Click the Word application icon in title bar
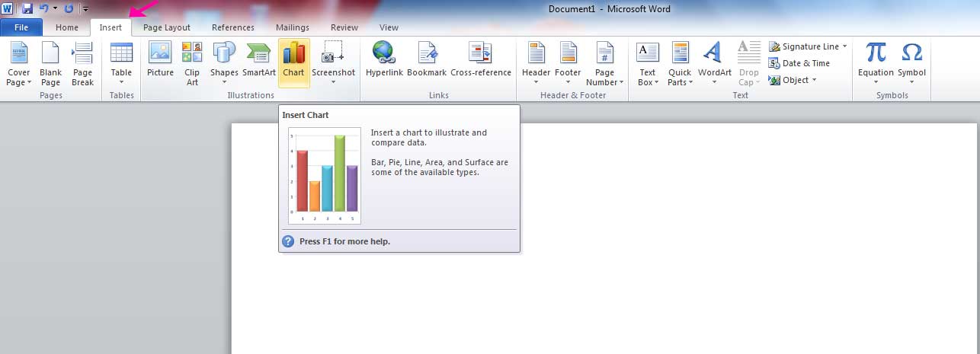Screen dimensions: 980x354 tap(8, 8)
